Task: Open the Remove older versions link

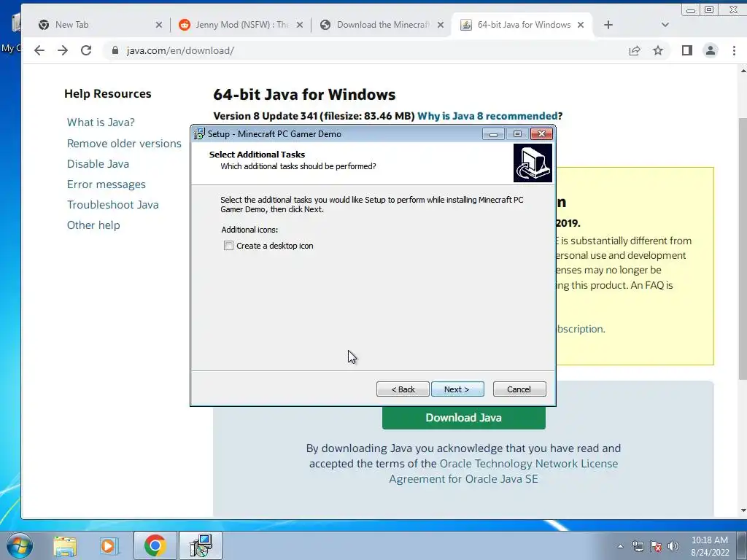Action: tap(124, 144)
